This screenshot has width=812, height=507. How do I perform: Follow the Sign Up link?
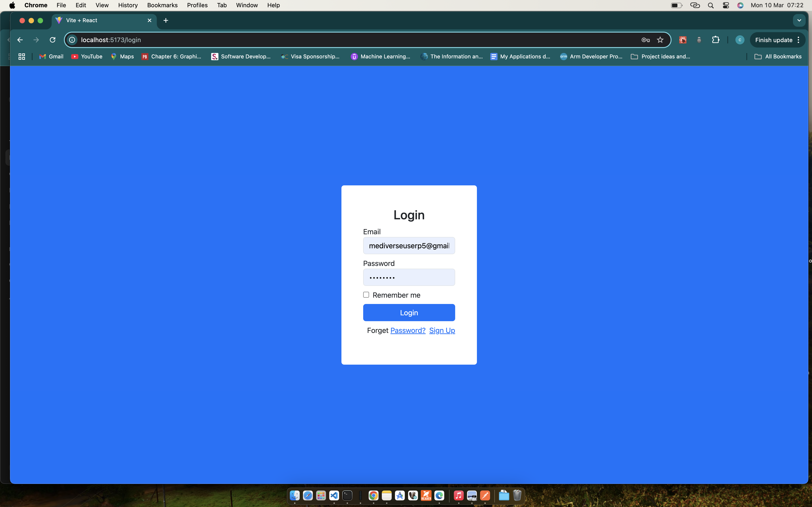coord(442,330)
